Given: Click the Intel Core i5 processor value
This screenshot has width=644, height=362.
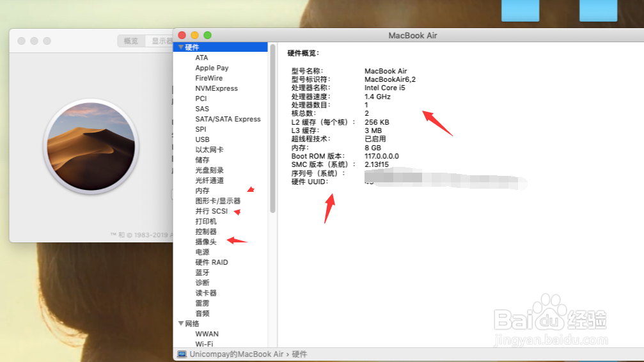Looking at the screenshot, I should (384, 88).
